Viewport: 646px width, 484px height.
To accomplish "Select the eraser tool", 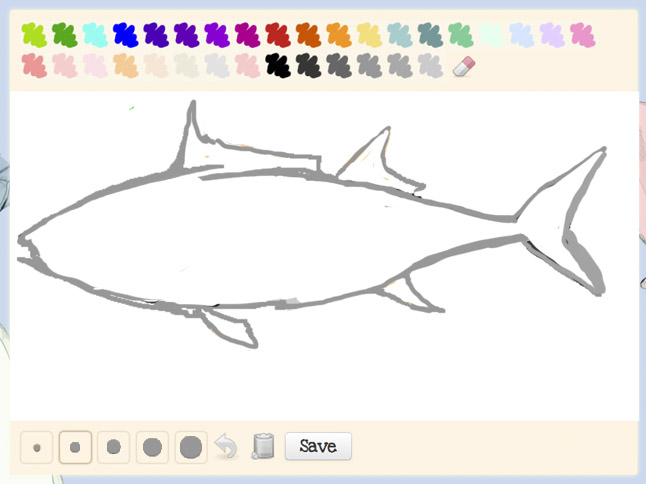I will point(464,66).
